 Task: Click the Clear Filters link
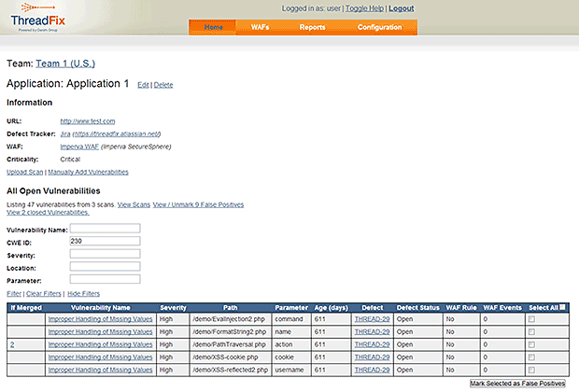click(44, 293)
